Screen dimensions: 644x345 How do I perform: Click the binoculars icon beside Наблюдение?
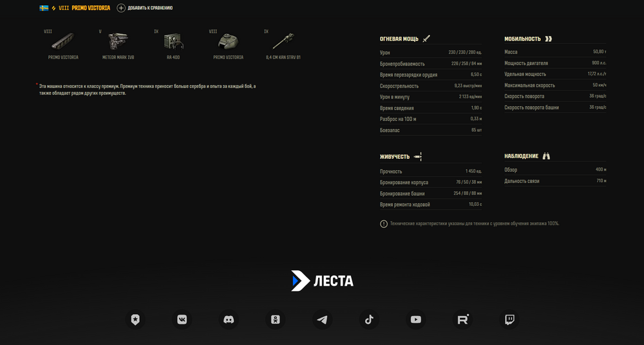click(546, 156)
